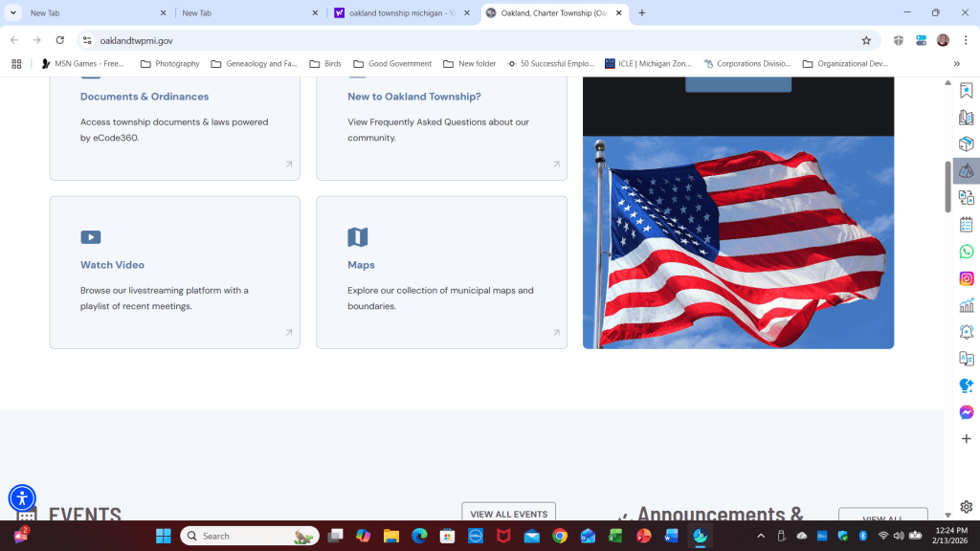
Task: Click the Maps card map icon
Action: click(357, 237)
